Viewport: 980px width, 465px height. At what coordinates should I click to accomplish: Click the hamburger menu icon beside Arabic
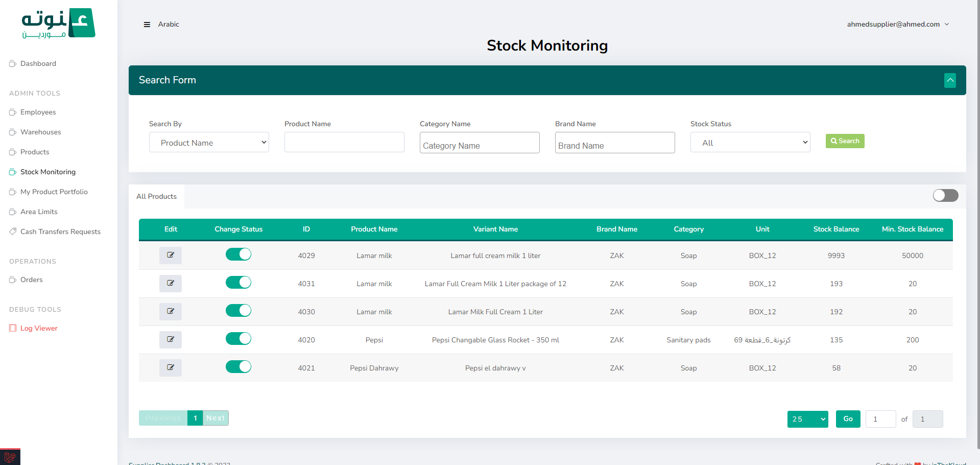coord(147,25)
